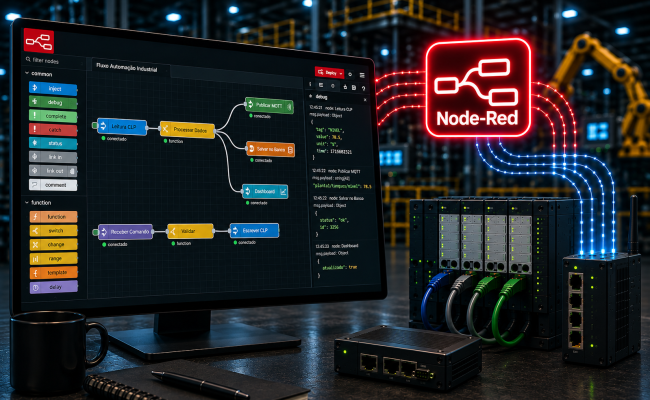Select the orange template node
This screenshot has height=400, width=650.
click(x=53, y=273)
